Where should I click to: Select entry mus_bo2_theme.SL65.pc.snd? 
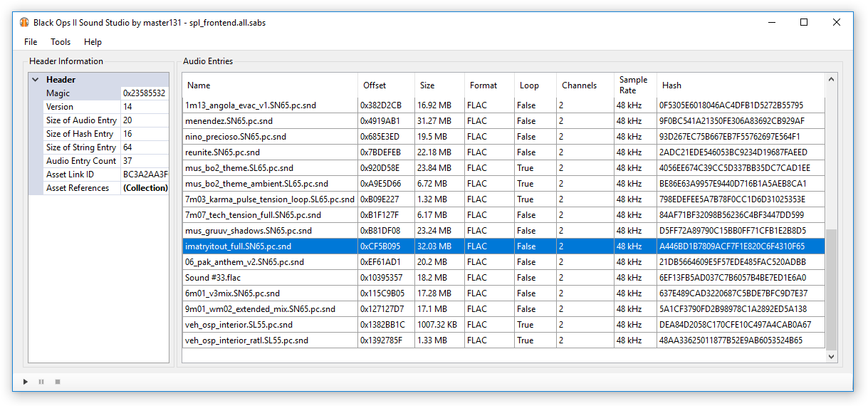click(503, 168)
